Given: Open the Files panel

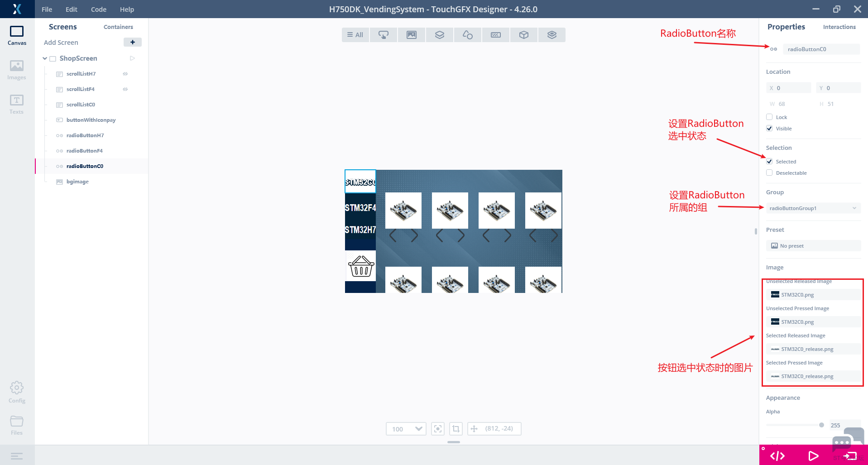Looking at the screenshot, I should 16,423.
